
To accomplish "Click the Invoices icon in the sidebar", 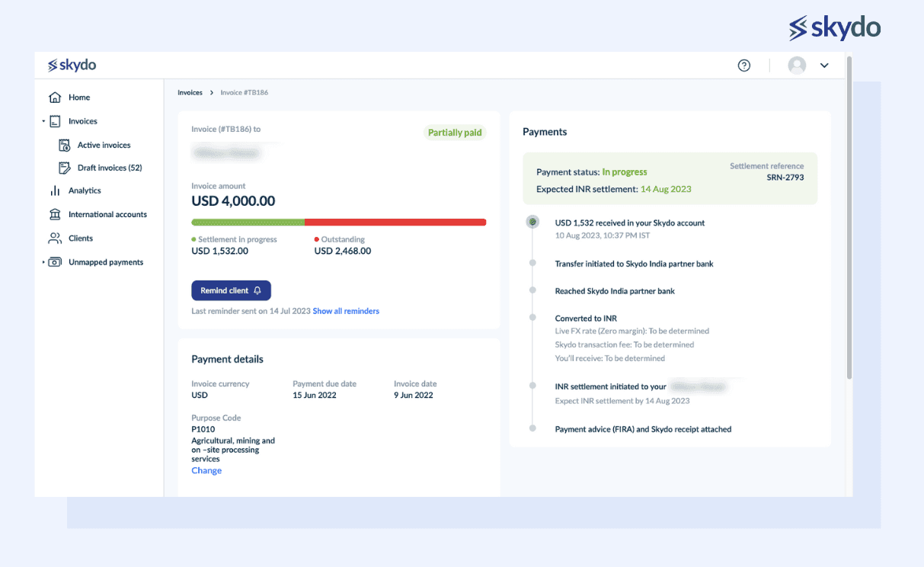I will pyautogui.click(x=54, y=120).
